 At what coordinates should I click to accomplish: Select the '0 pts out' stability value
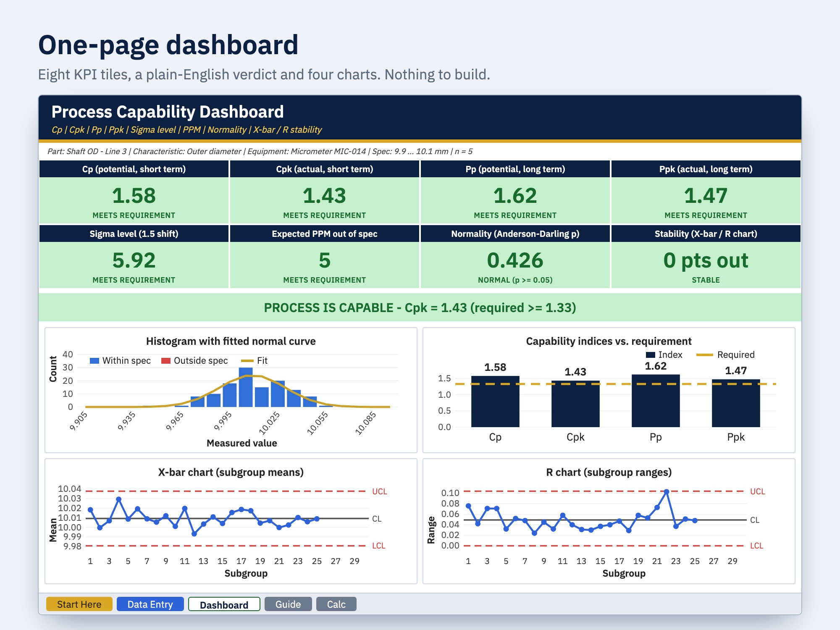point(706,260)
